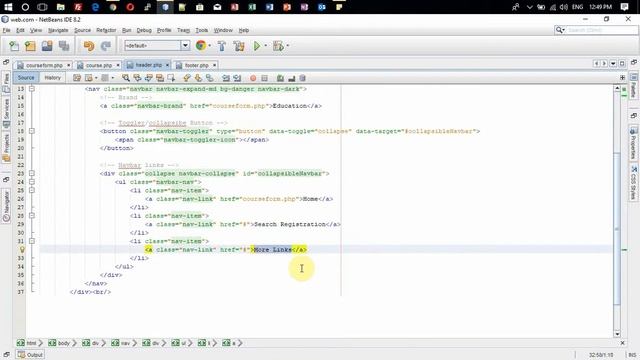Stop macro recording with the gray square icon
640x360 pixels.
tap(264, 78)
